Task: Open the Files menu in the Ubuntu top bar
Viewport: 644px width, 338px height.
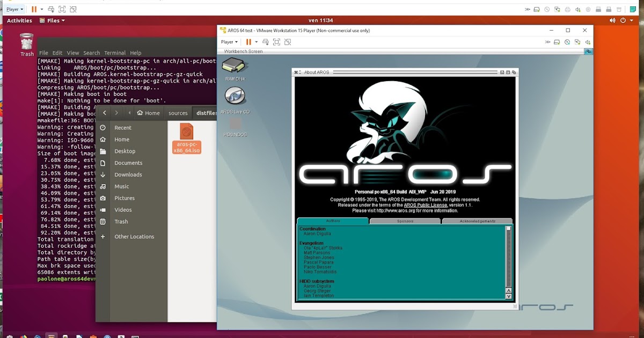Action: pos(54,20)
